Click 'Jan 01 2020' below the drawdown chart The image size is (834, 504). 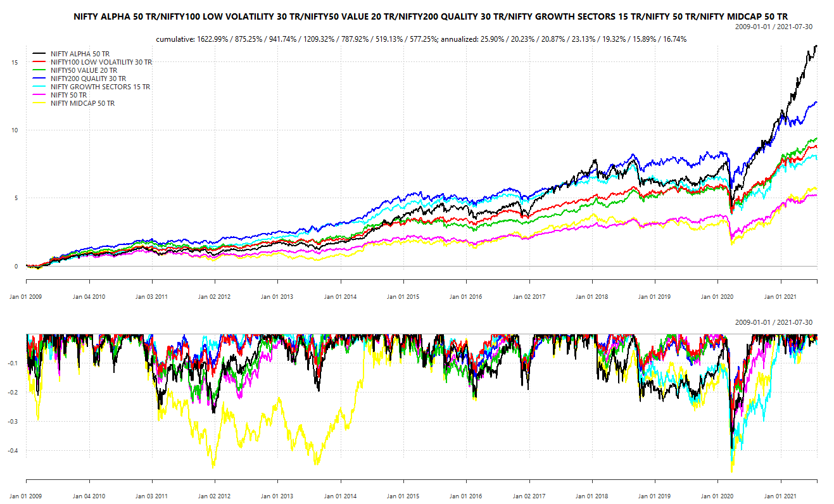pyautogui.click(x=717, y=496)
